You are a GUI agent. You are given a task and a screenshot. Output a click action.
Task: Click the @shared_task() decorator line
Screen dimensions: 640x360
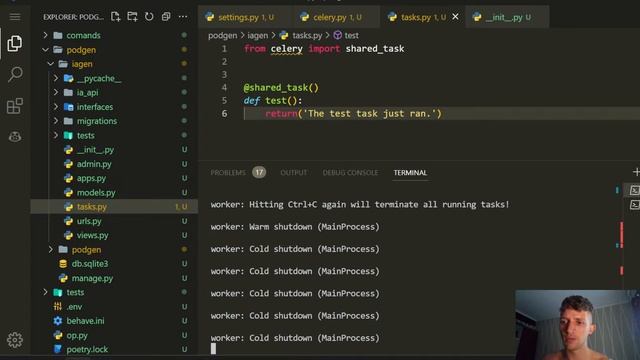pos(281,88)
